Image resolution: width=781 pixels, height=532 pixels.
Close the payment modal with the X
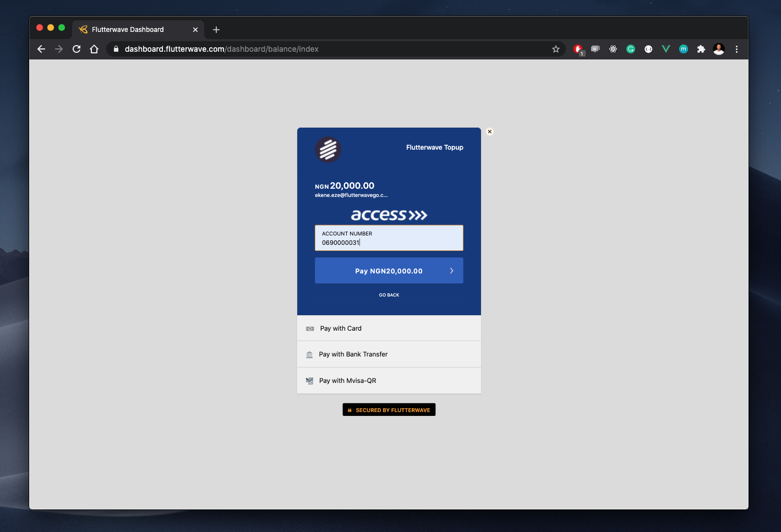tap(490, 131)
